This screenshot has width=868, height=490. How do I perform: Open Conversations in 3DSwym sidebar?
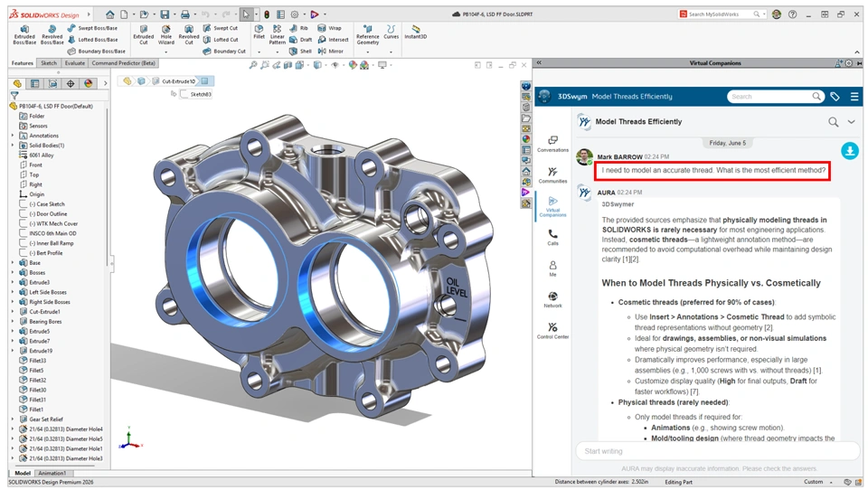(x=552, y=144)
